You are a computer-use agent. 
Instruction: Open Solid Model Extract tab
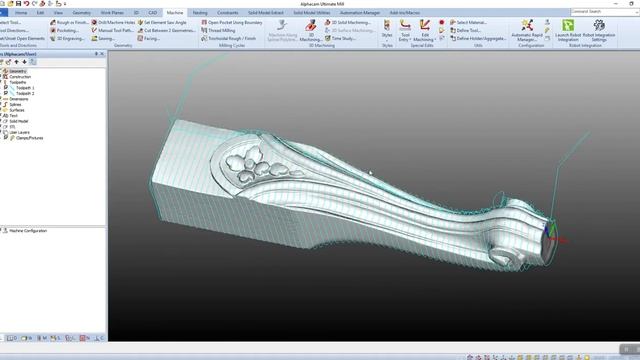click(265, 13)
